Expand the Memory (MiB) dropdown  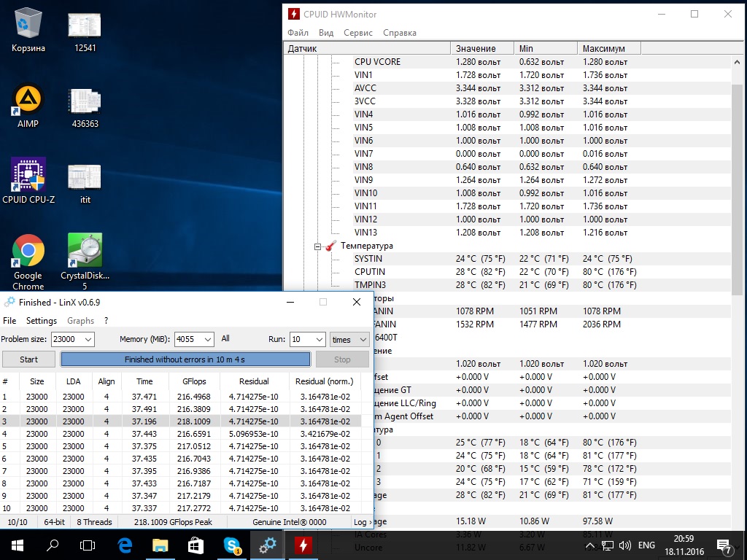click(208, 340)
